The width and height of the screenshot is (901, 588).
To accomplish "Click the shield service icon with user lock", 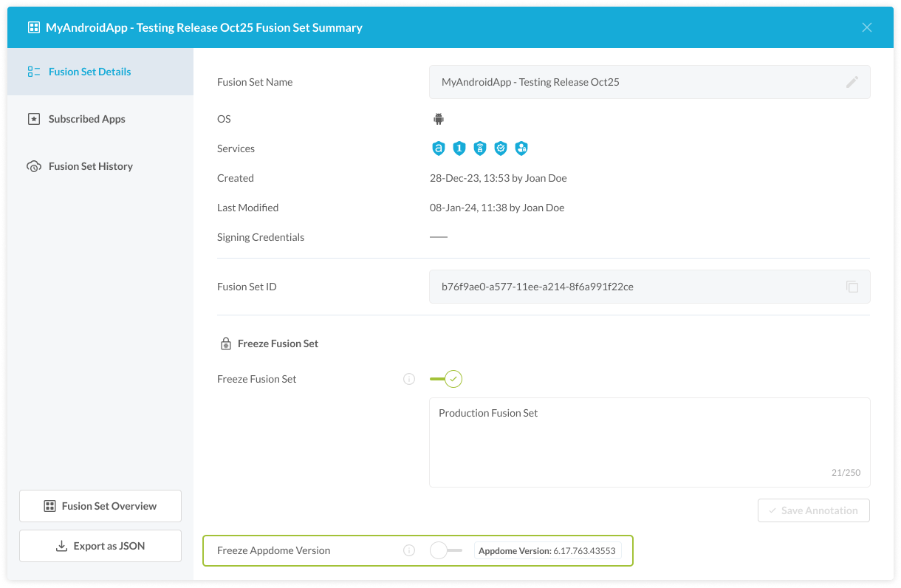I will (521, 148).
